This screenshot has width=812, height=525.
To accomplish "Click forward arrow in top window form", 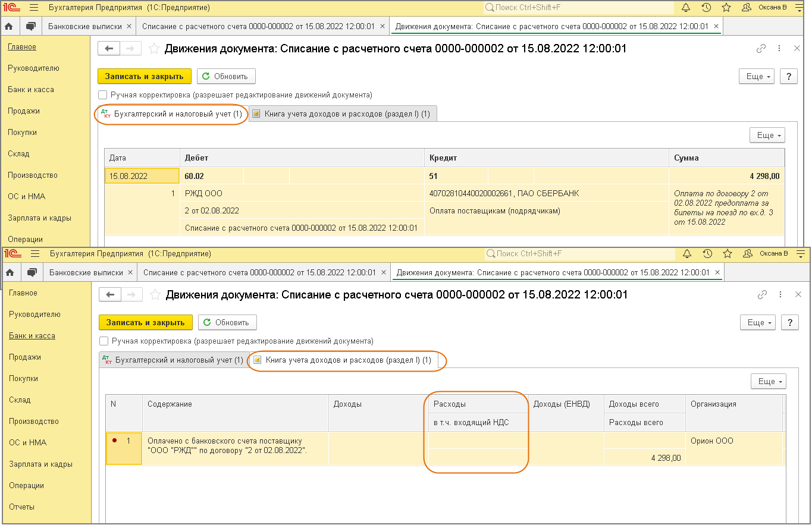I will click(131, 49).
